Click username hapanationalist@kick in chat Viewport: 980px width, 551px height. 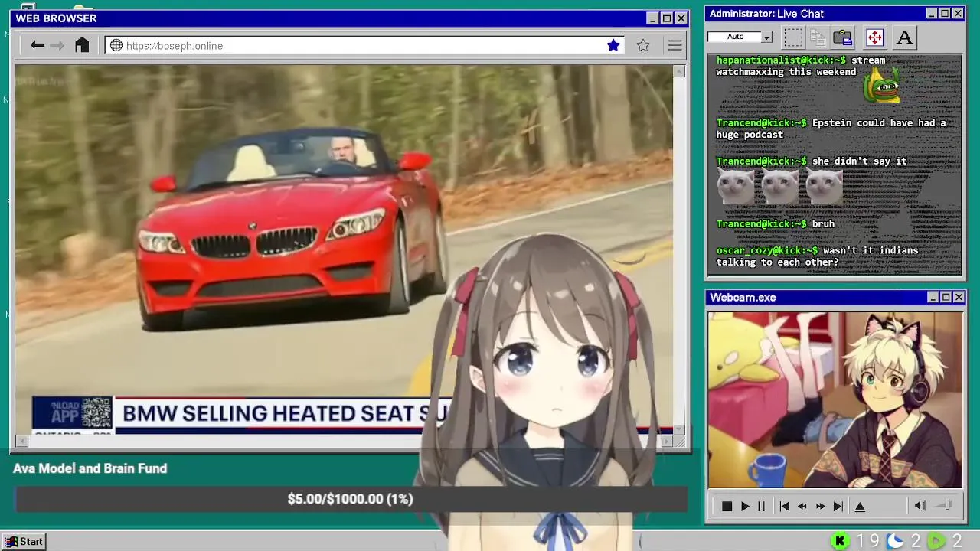coord(781,60)
